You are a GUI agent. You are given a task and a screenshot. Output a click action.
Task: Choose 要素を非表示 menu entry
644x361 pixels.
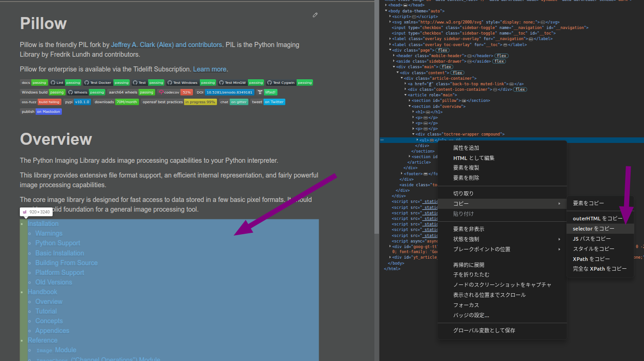502,229
